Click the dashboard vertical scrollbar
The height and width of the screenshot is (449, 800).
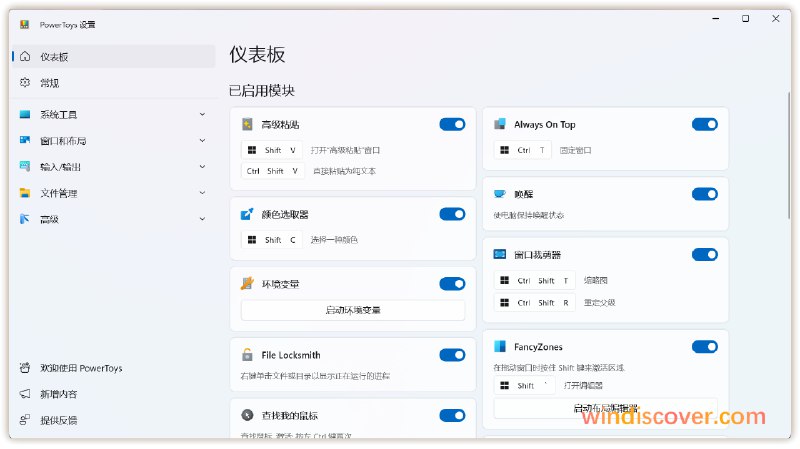[x=789, y=156]
